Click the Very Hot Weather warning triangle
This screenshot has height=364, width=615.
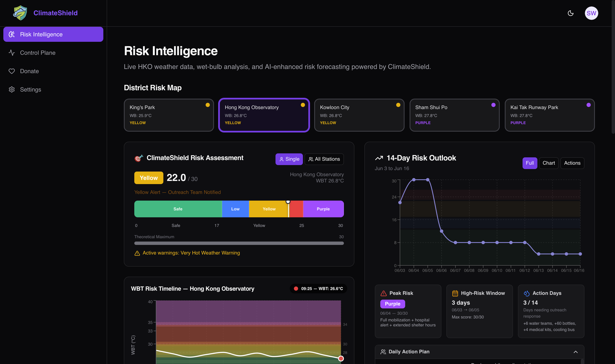pyautogui.click(x=137, y=253)
